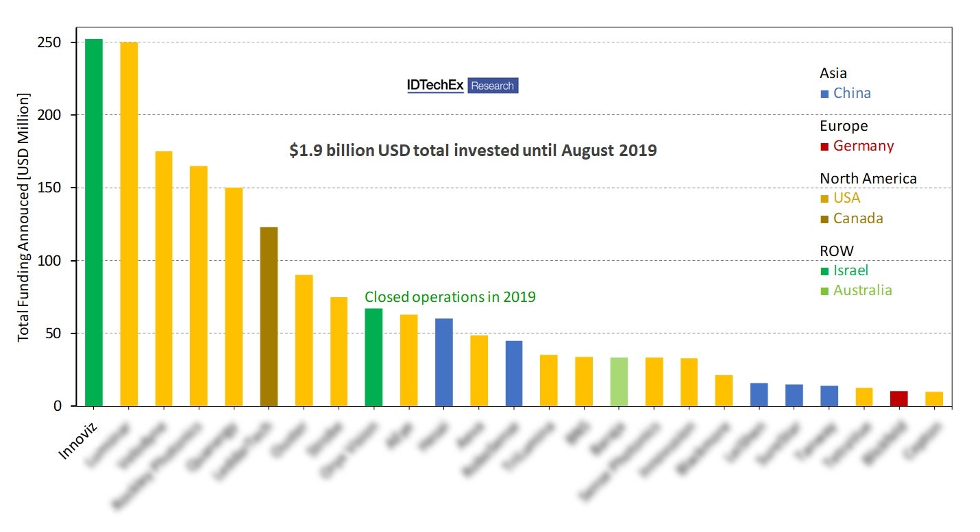Click the 250 y-axis tick label
980x532 pixels.
click(x=50, y=42)
